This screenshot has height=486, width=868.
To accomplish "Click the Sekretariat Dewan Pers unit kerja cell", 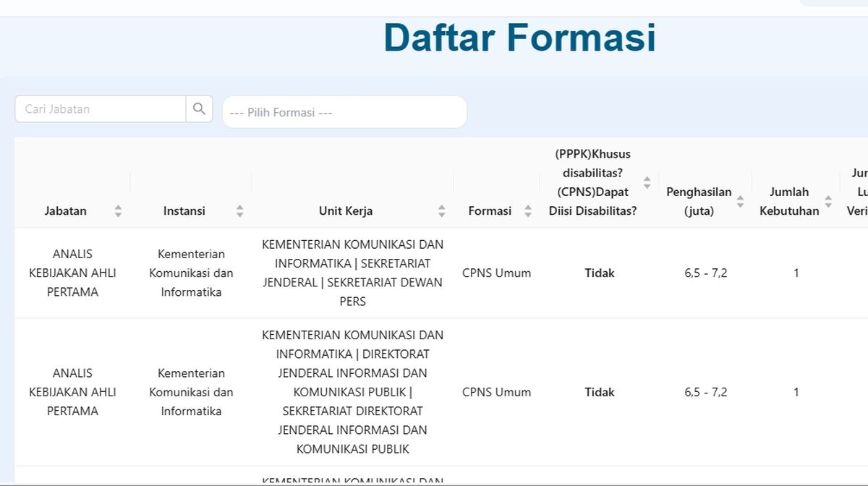I will click(352, 273).
